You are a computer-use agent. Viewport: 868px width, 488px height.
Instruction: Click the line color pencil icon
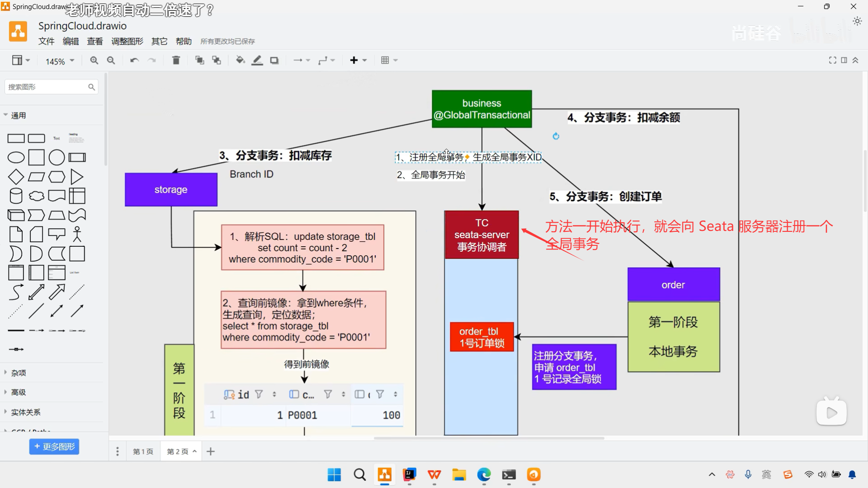pos(257,60)
